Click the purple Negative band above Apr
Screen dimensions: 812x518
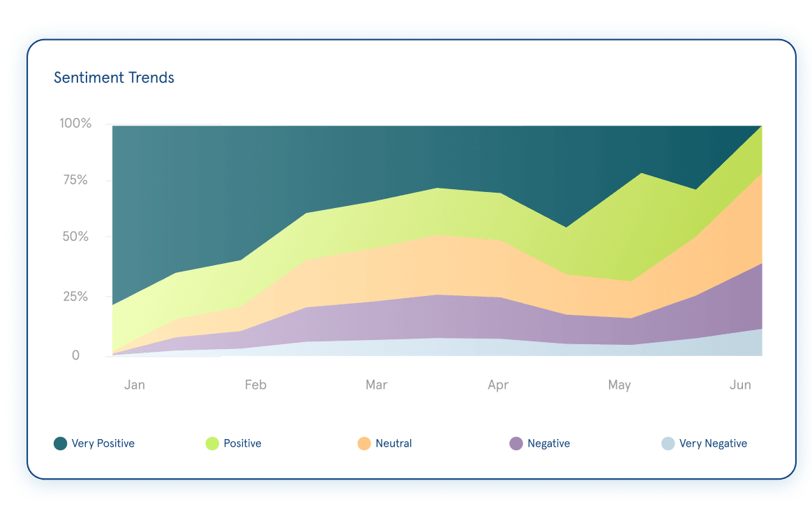498,318
